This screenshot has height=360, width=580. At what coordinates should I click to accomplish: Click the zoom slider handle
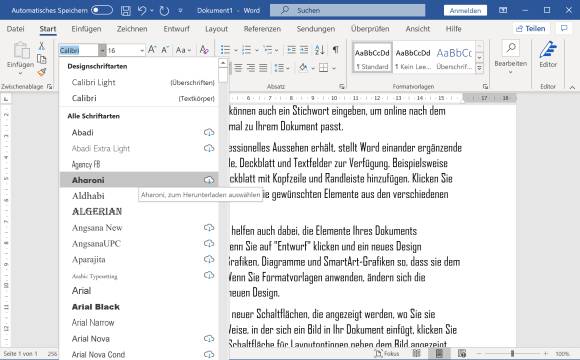pyautogui.click(x=513, y=354)
